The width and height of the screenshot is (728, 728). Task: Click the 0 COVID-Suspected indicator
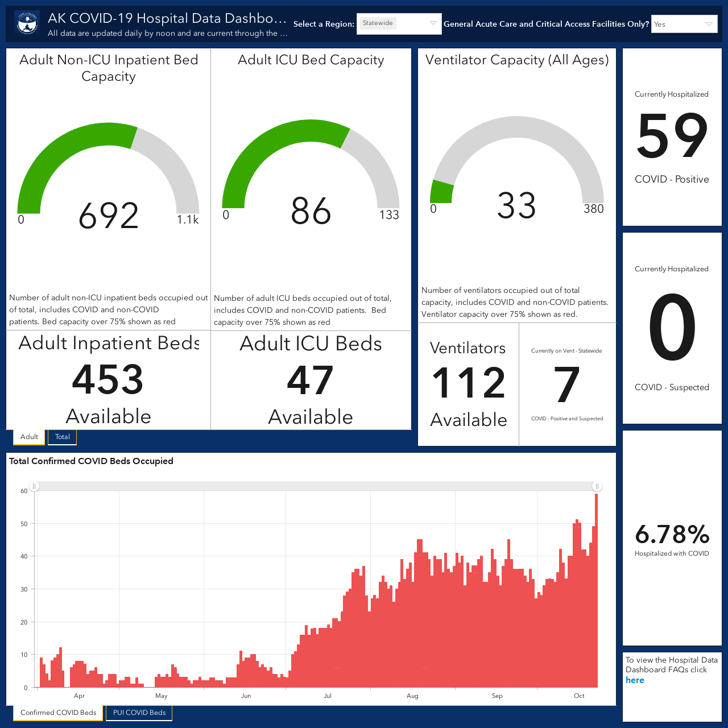pos(672,328)
